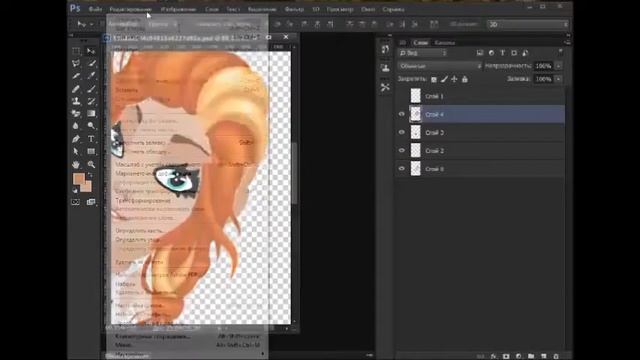Filter layers by pixel type
640x360 pixels.
click(480, 53)
